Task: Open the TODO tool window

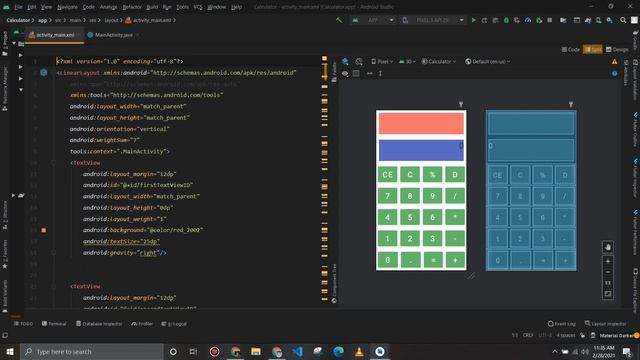Action: (x=24, y=324)
